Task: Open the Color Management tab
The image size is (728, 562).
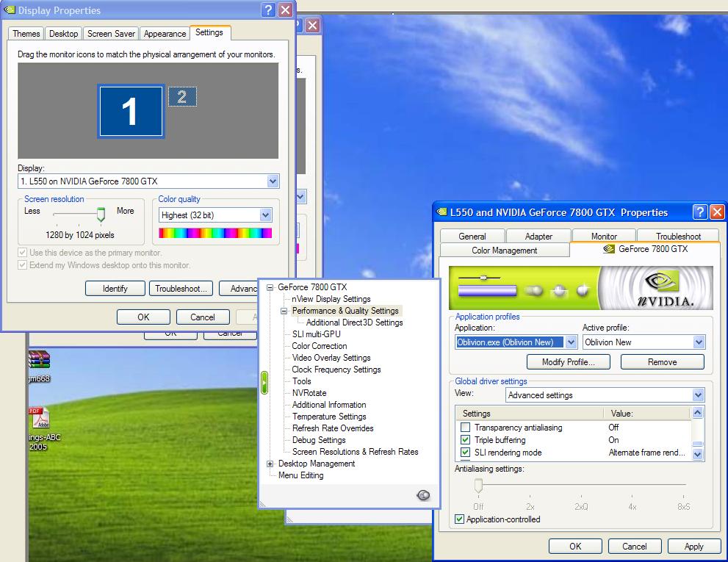Action: pyautogui.click(x=504, y=250)
